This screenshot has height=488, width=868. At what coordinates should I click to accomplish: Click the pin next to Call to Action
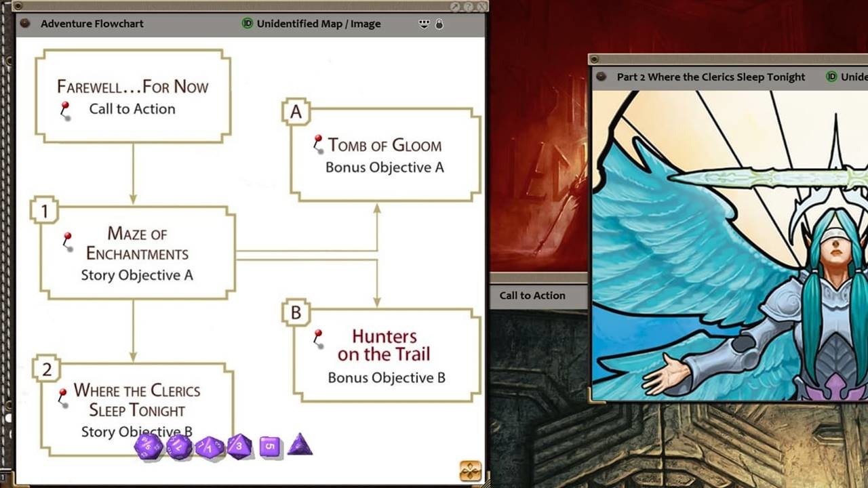pyautogui.click(x=66, y=110)
